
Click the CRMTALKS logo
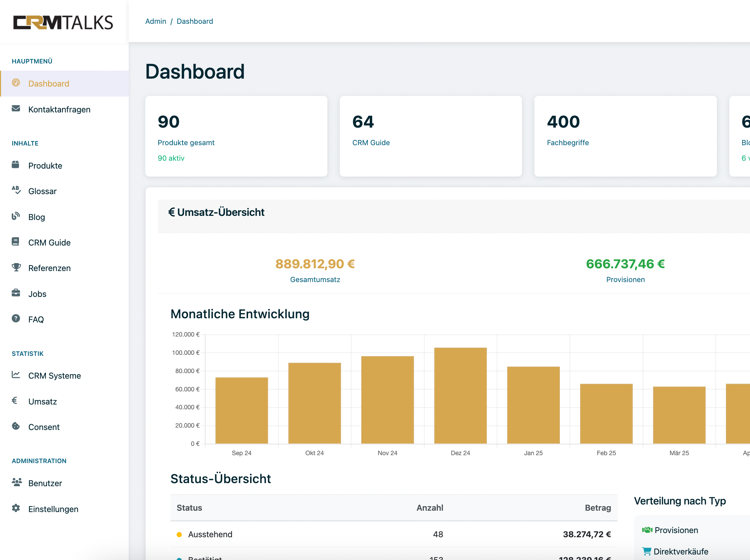tap(63, 22)
